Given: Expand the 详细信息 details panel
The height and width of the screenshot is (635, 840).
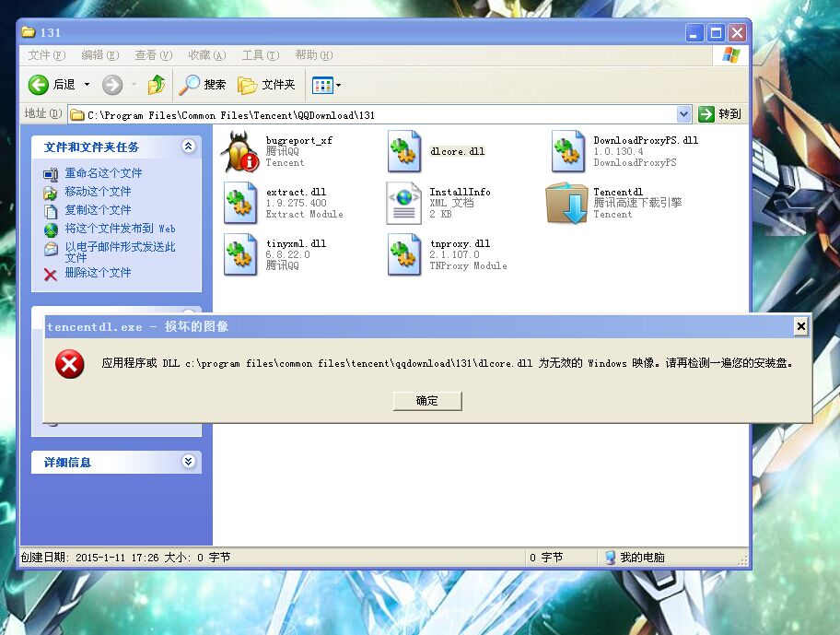Looking at the screenshot, I should pos(188,462).
